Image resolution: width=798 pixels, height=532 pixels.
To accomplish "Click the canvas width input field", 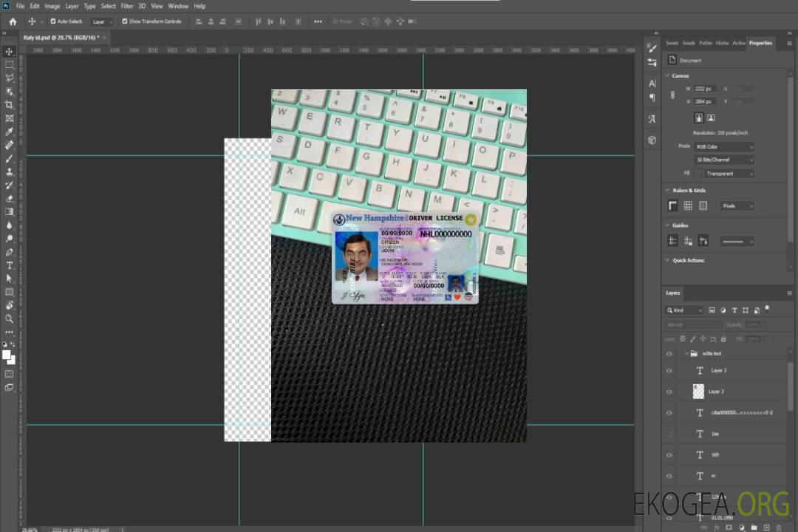I will click(705, 89).
